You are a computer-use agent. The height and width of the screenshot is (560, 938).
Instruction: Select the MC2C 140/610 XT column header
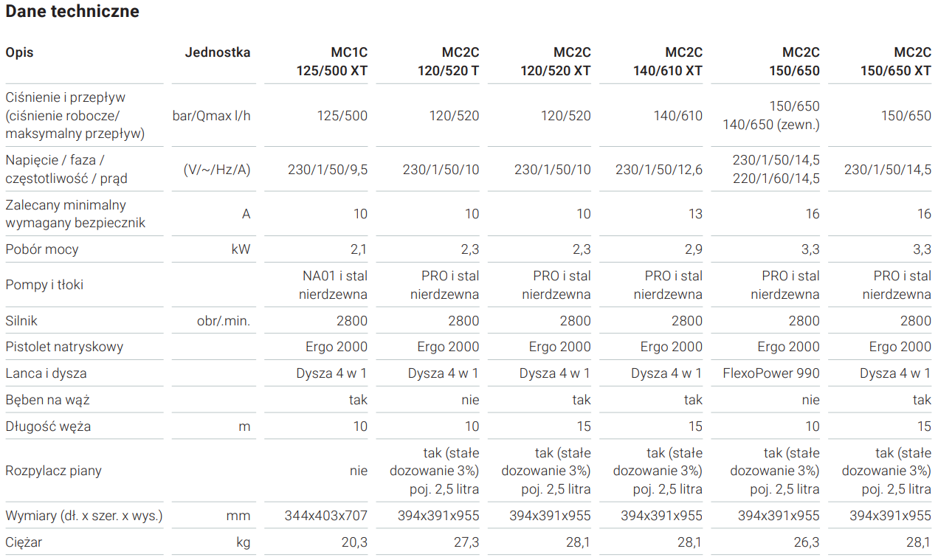click(668, 62)
